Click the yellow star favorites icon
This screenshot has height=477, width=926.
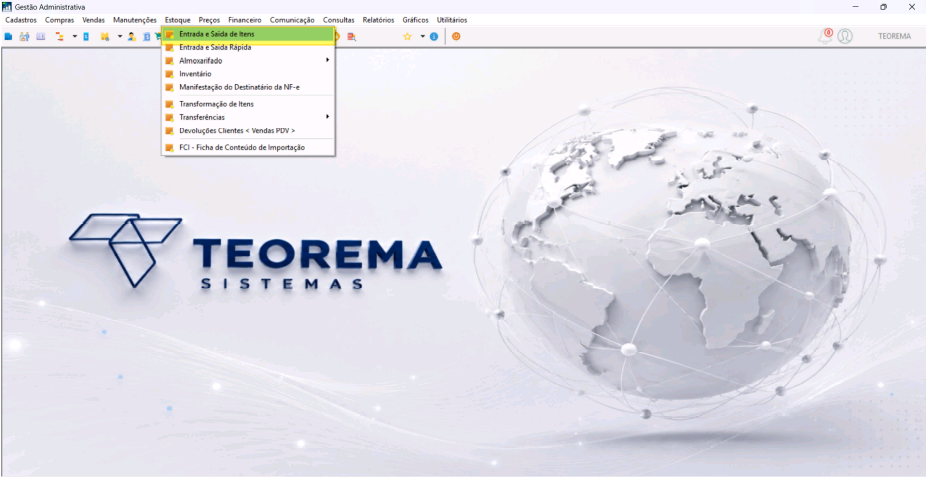click(x=407, y=37)
